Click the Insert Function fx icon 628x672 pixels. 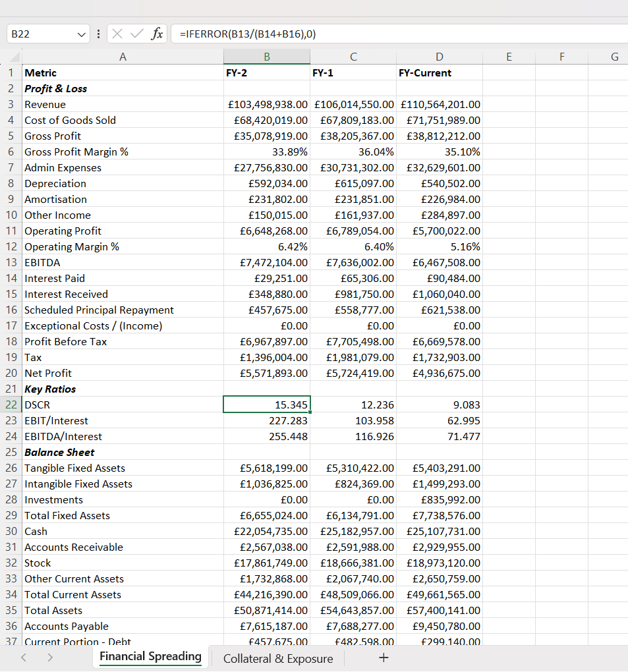[157, 34]
